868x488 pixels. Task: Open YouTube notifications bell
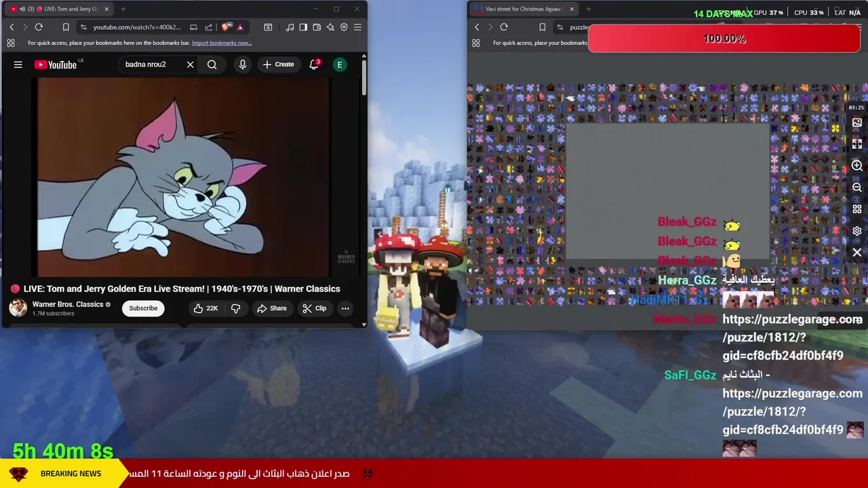tap(314, 64)
